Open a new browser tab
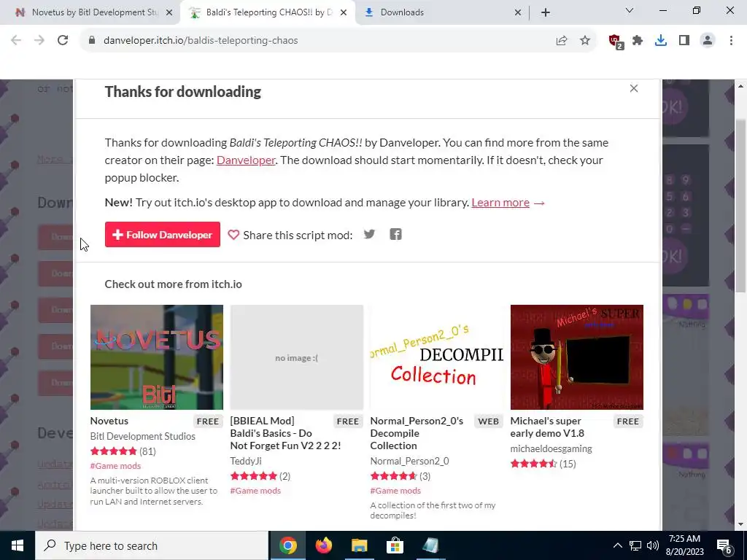Viewport: 747px width, 560px height. pos(546,12)
